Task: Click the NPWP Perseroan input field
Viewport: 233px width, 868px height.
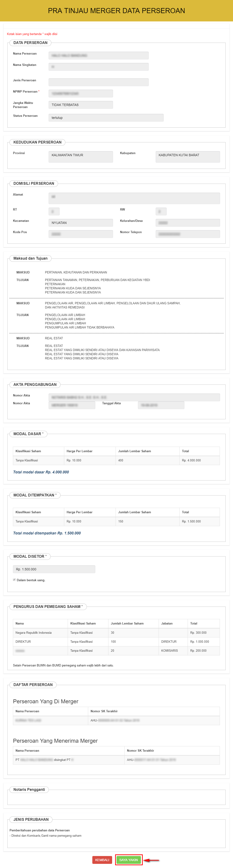Action: [81, 93]
